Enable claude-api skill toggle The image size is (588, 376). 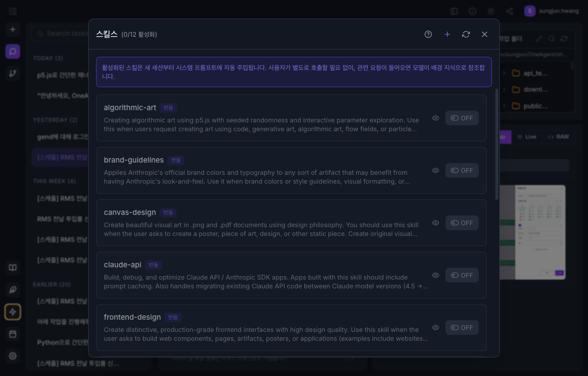462,275
